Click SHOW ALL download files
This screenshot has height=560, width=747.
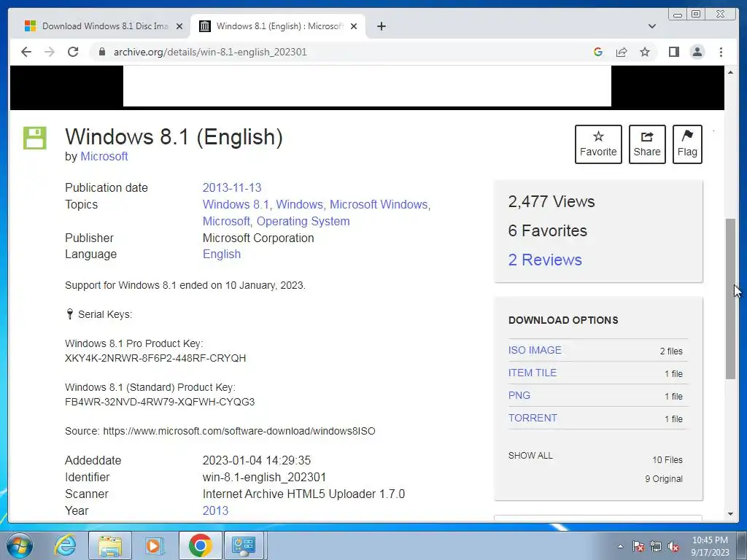(530, 456)
